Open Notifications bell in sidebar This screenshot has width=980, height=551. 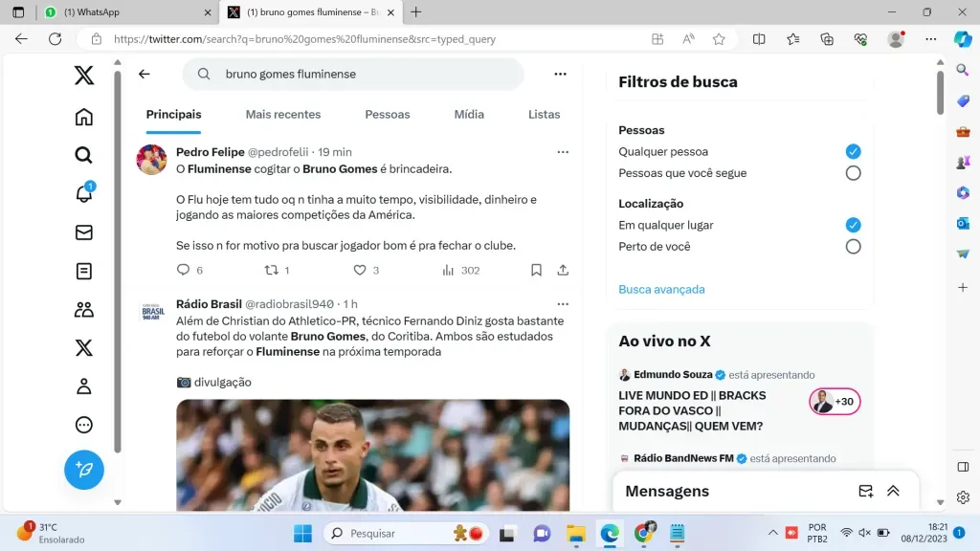pyautogui.click(x=84, y=193)
